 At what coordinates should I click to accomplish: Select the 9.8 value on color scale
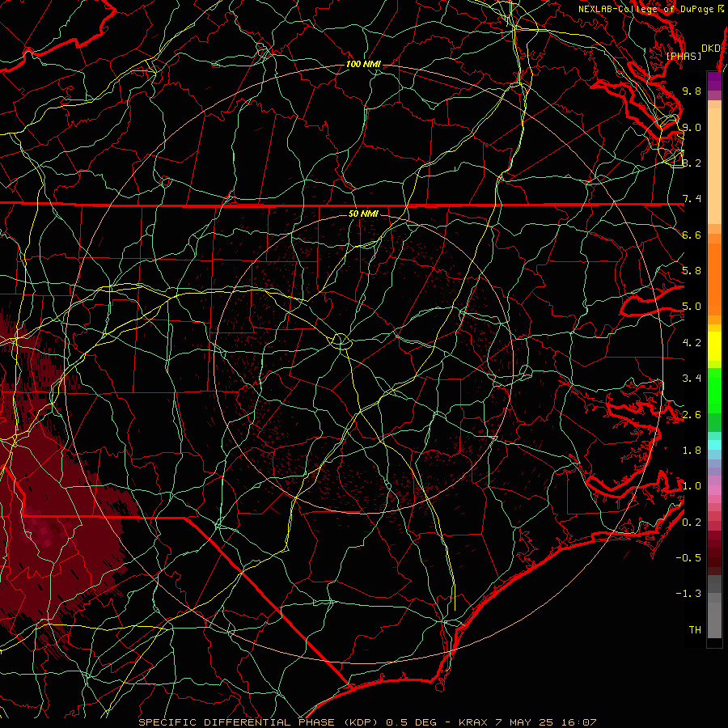[x=692, y=91]
